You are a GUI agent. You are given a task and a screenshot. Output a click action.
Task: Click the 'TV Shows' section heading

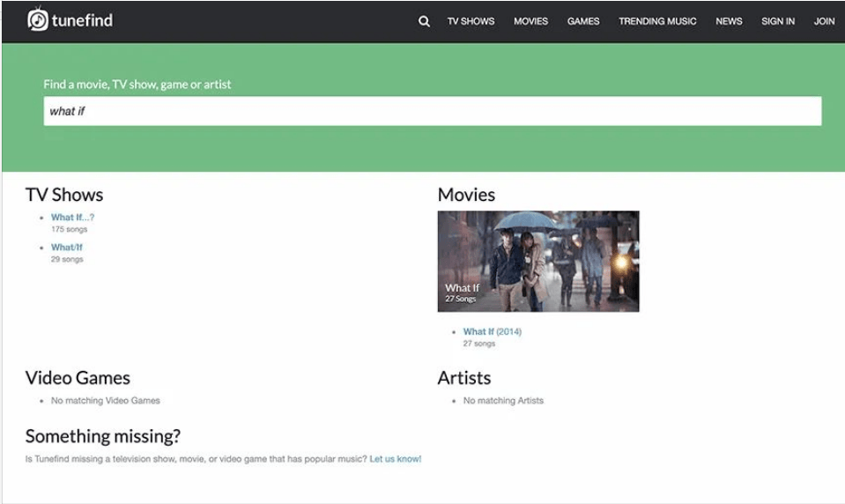pyautogui.click(x=64, y=195)
